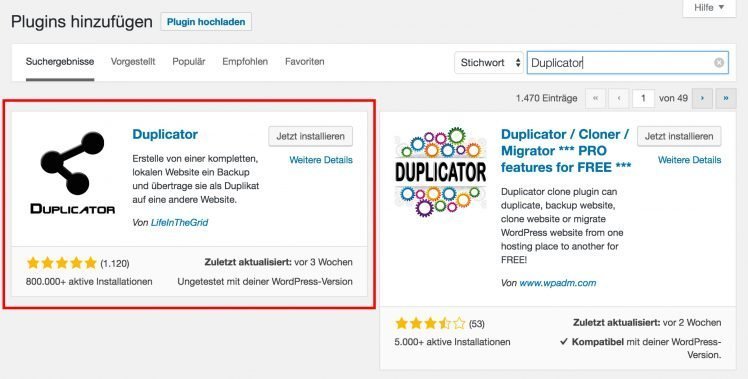Click the colorful gears Duplicator logo
The height and width of the screenshot is (379, 748).
click(440, 172)
